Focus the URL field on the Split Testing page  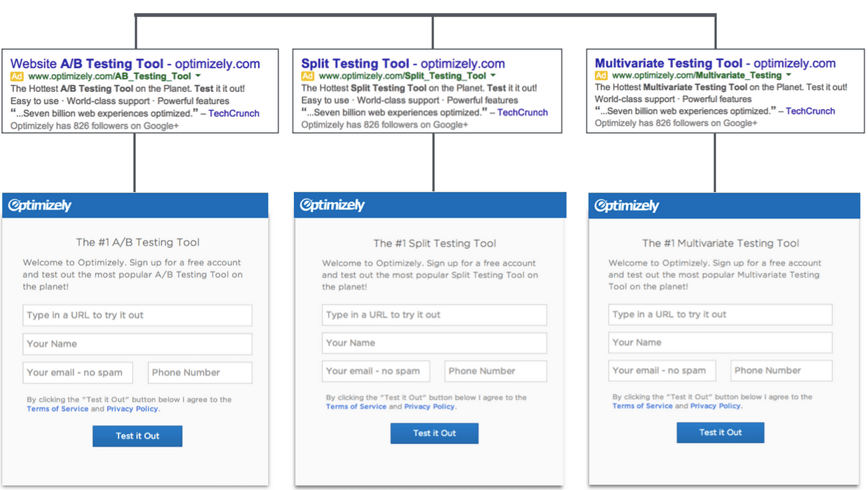pyautogui.click(x=434, y=315)
